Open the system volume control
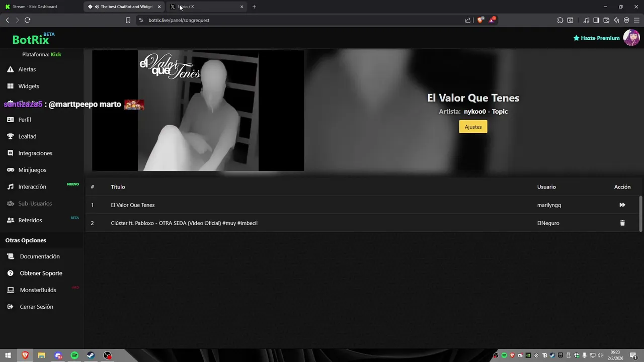This screenshot has width=644, height=362. click(x=600, y=355)
